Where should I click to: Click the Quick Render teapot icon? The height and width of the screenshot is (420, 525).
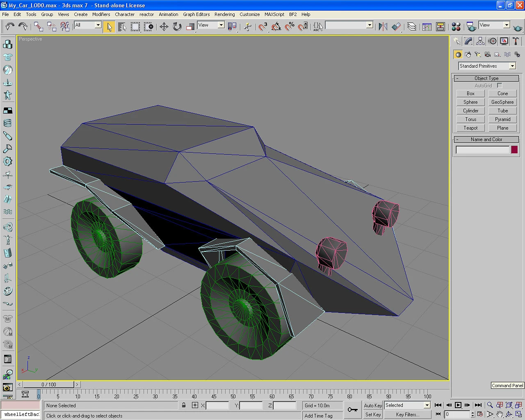[x=518, y=27]
